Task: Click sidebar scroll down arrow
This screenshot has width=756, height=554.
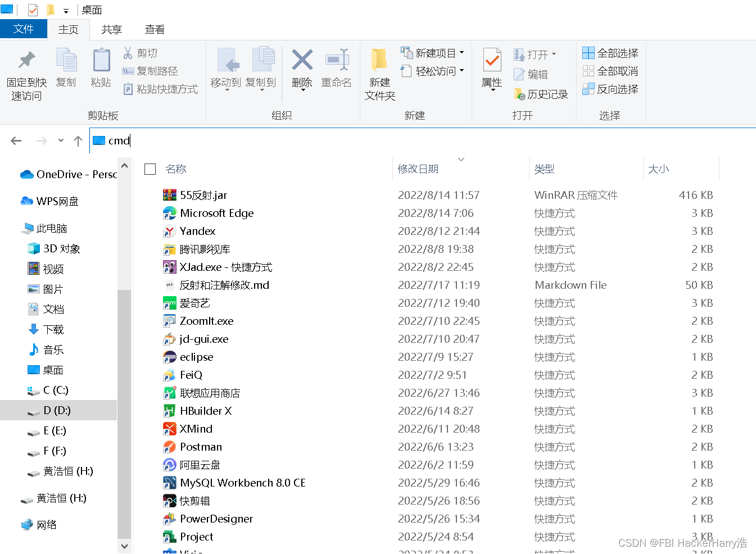Action: tap(124, 546)
